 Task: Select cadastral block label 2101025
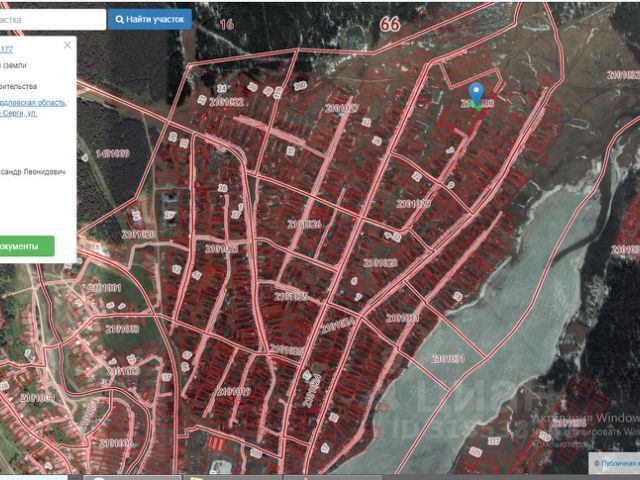pyautogui.click(x=291, y=296)
